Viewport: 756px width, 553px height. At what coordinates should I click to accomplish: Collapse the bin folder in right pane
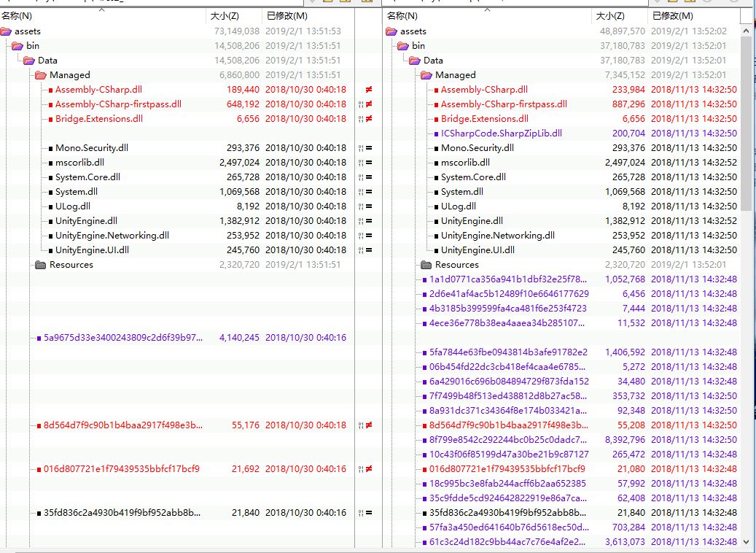point(403,46)
